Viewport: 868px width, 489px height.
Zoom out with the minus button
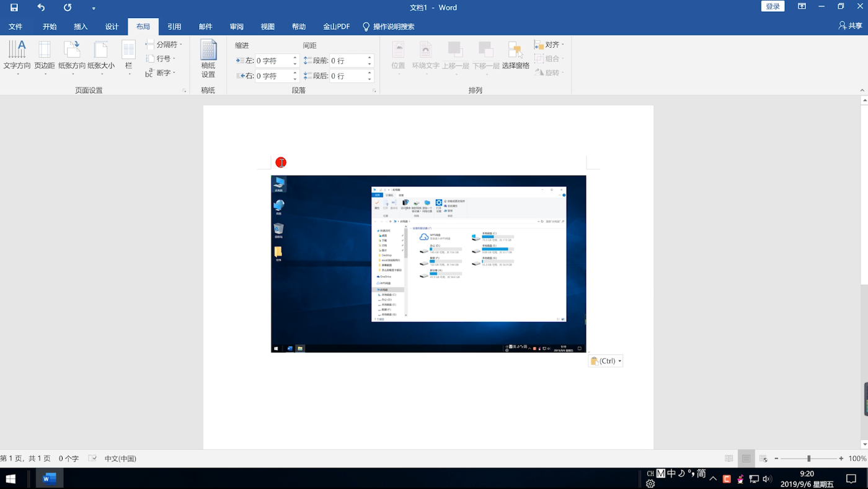click(x=776, y=459)
